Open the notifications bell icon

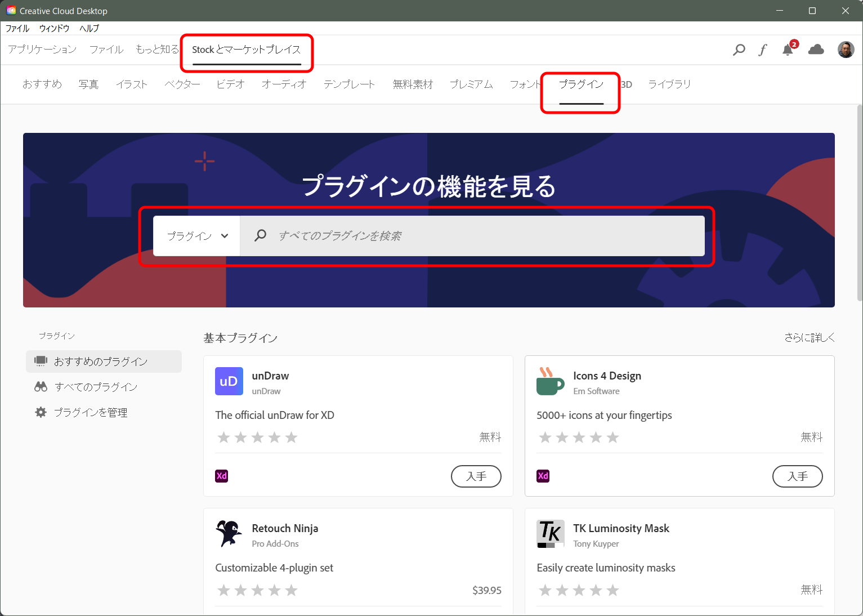pyautogui.click(x=788, y=50)
